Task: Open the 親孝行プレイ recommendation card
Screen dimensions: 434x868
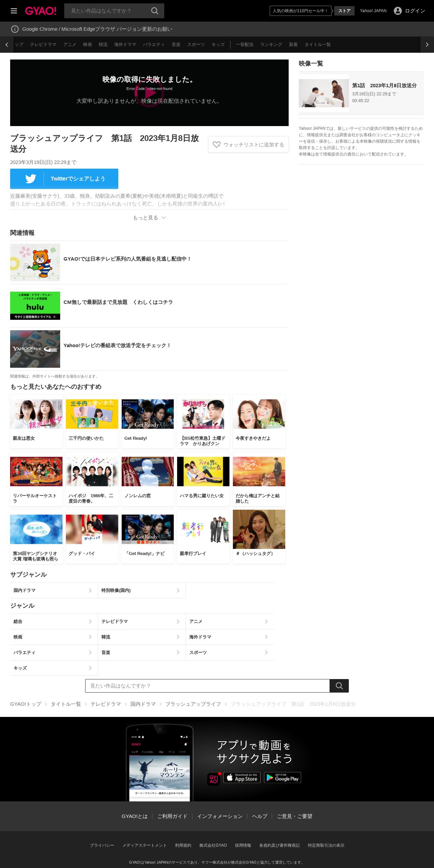Action: coord(203,537)
